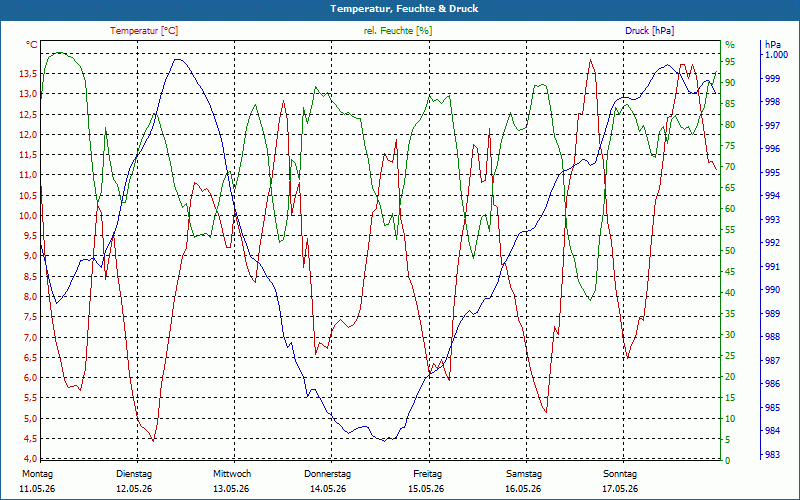Click the date '11.05.26'

(37, 489)
